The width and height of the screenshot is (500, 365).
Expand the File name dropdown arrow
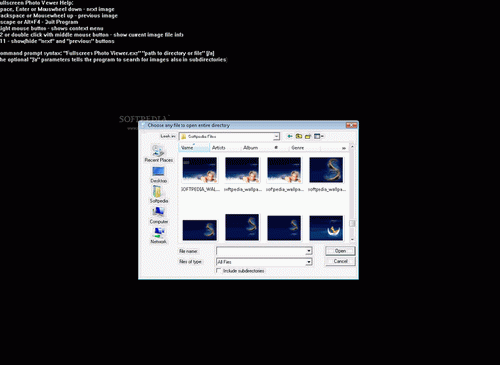[309, 251]
